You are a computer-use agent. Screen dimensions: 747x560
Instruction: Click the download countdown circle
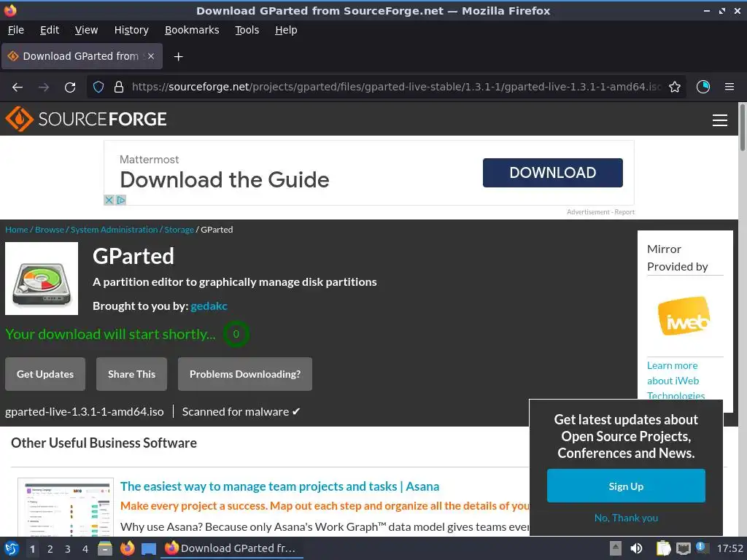(236, 334)
